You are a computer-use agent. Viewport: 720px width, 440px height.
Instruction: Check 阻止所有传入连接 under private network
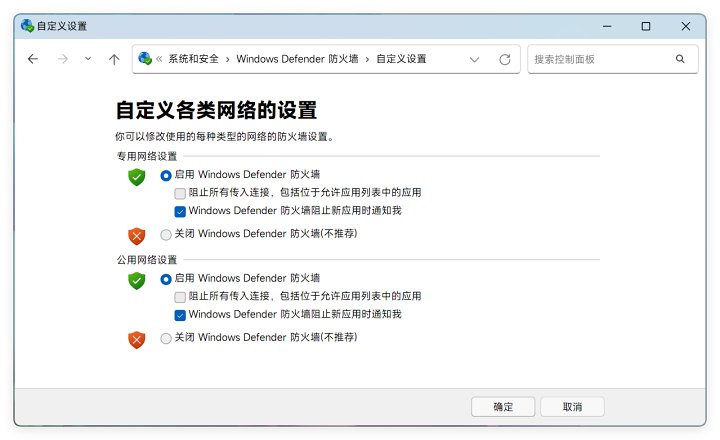[180, 193]
